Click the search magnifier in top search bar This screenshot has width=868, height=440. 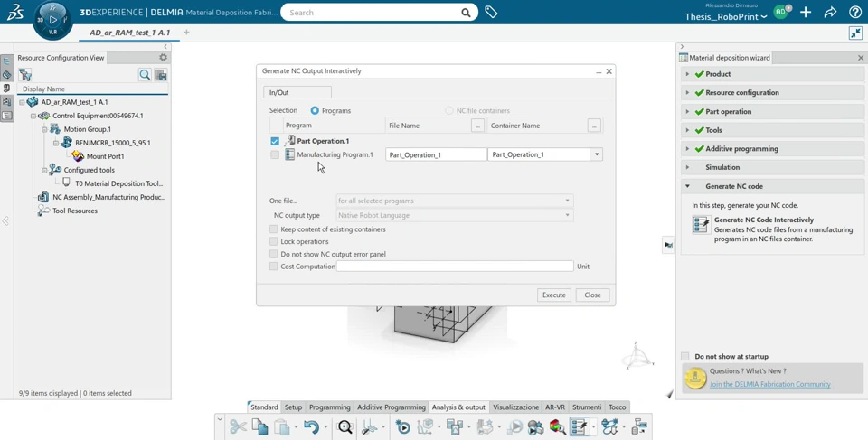467,12
